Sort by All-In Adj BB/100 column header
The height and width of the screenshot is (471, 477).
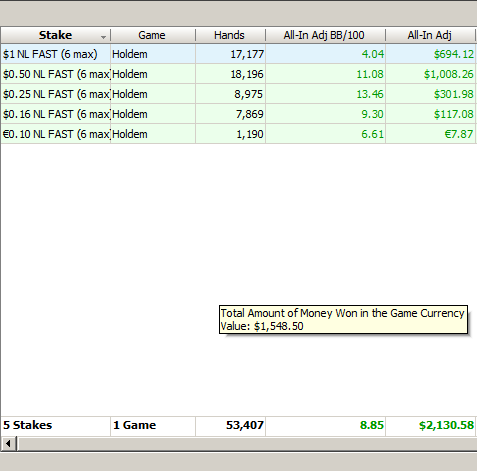pyautogui.click(x=325, y=35)
